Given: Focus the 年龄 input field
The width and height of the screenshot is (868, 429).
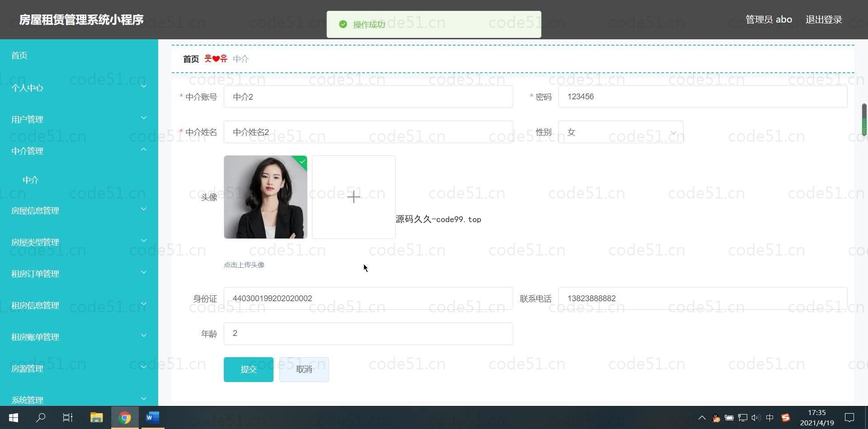Looking at the screenshot, I should click(x=368, y=334).
